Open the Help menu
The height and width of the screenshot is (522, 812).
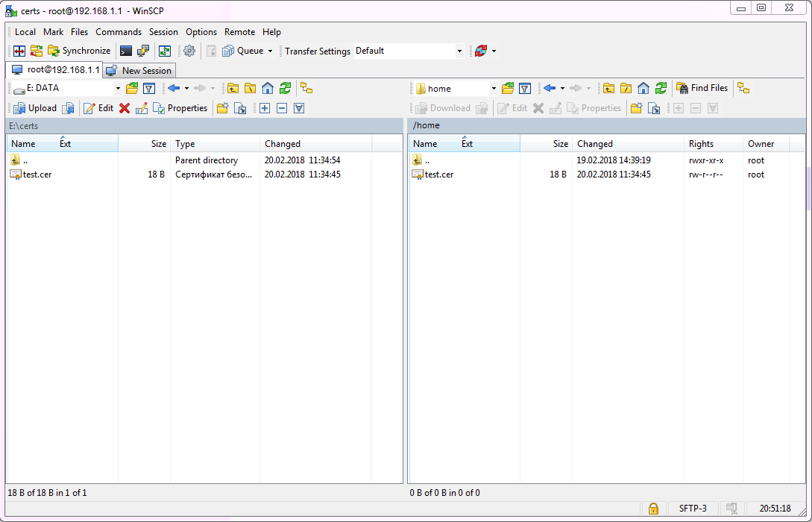tap(272, 32)
